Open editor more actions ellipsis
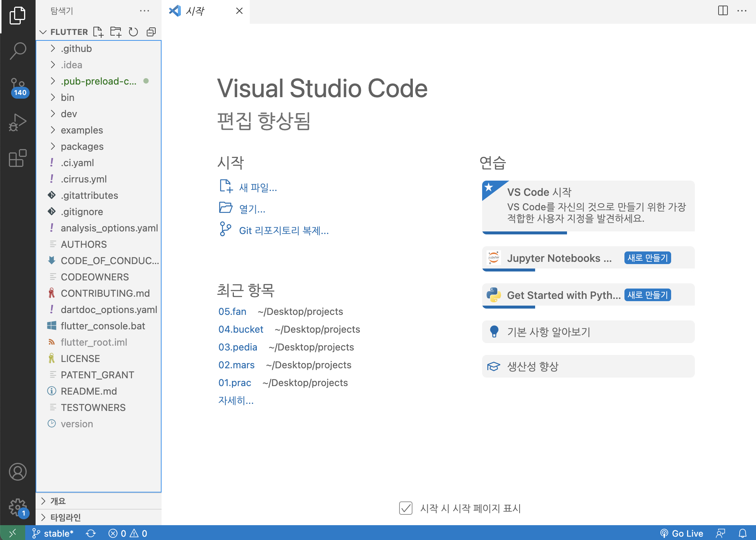Image resolution: width=756 pixels, height=540 pixels. 742,11
